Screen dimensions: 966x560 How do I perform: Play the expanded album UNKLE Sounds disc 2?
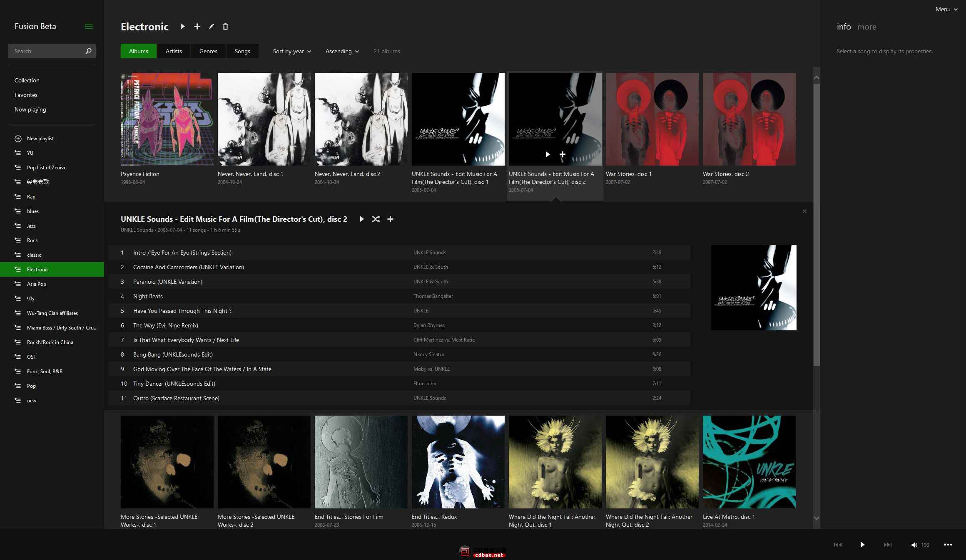pos(361,219)
